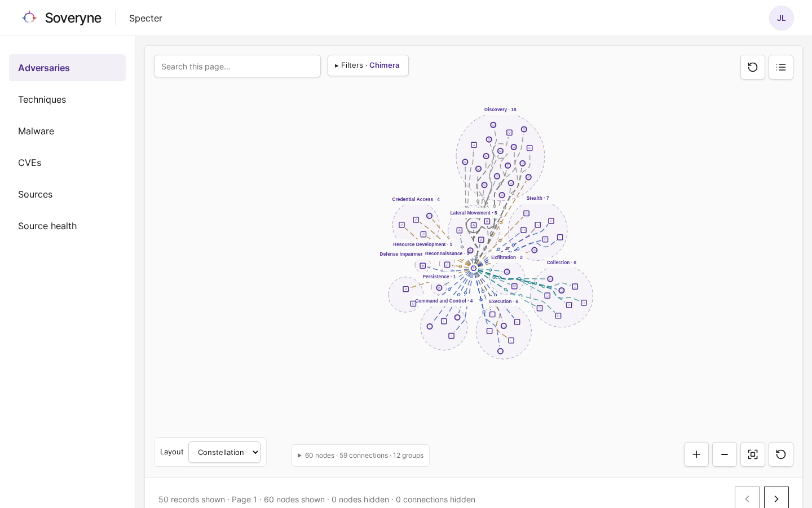Focus the Search this page field

[237, 66]
